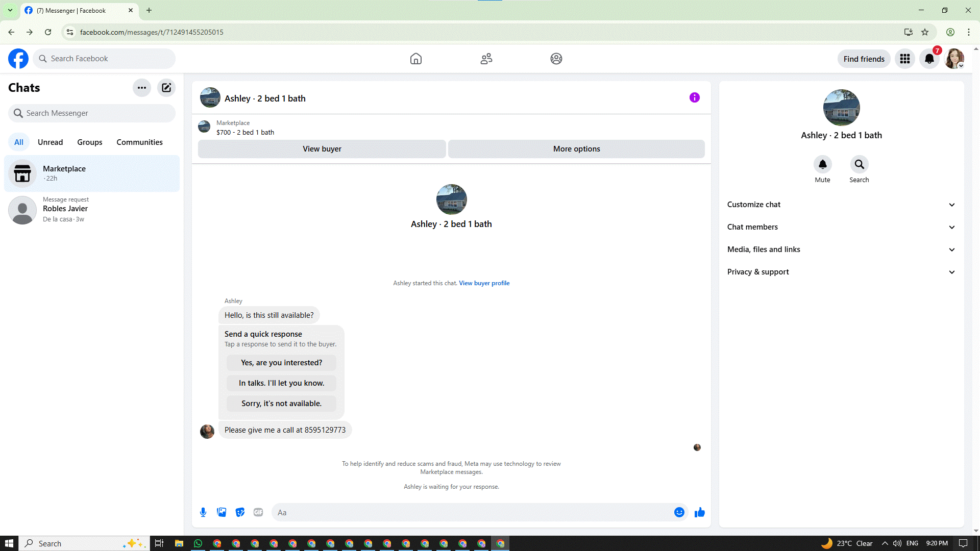Screen dimensions: 980x551
Task: Expand the Privacy & support section
Action: click(841, 272)
